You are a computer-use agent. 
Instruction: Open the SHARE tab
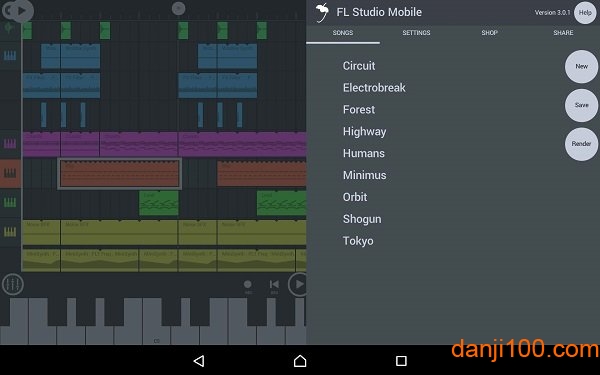tap(563, 33)
